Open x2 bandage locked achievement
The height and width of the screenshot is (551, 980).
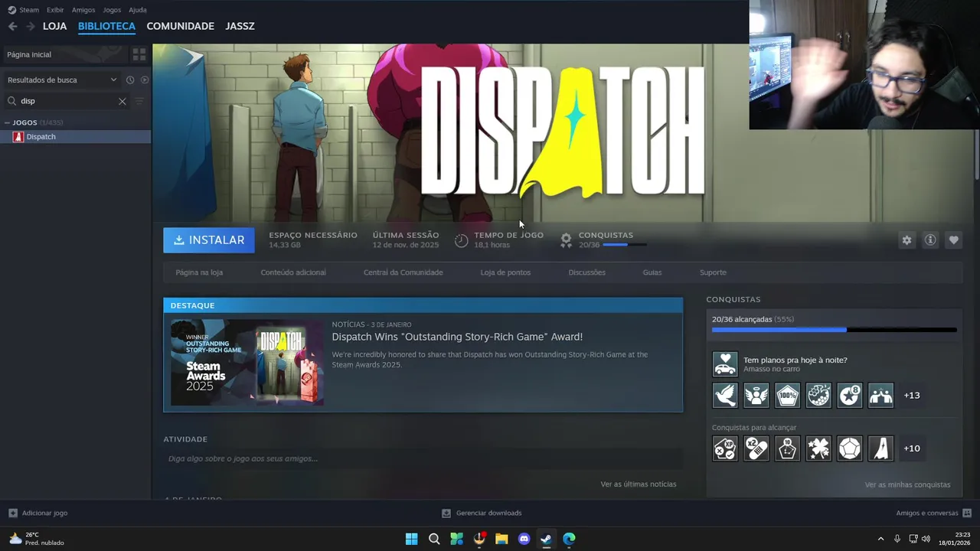[x=756, y=448]
